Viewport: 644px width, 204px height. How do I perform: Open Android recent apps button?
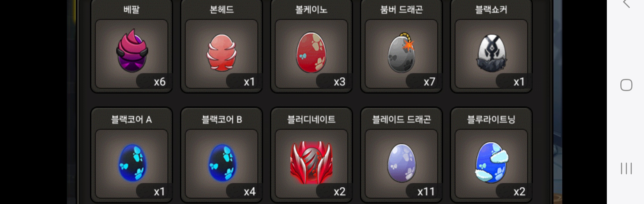[626, 168]
